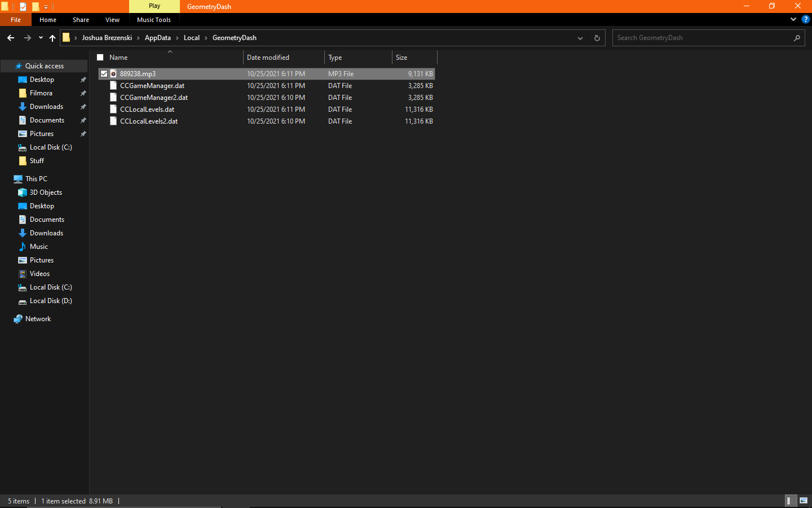Open the address bar history dropdown

click(x=580, y=38)
